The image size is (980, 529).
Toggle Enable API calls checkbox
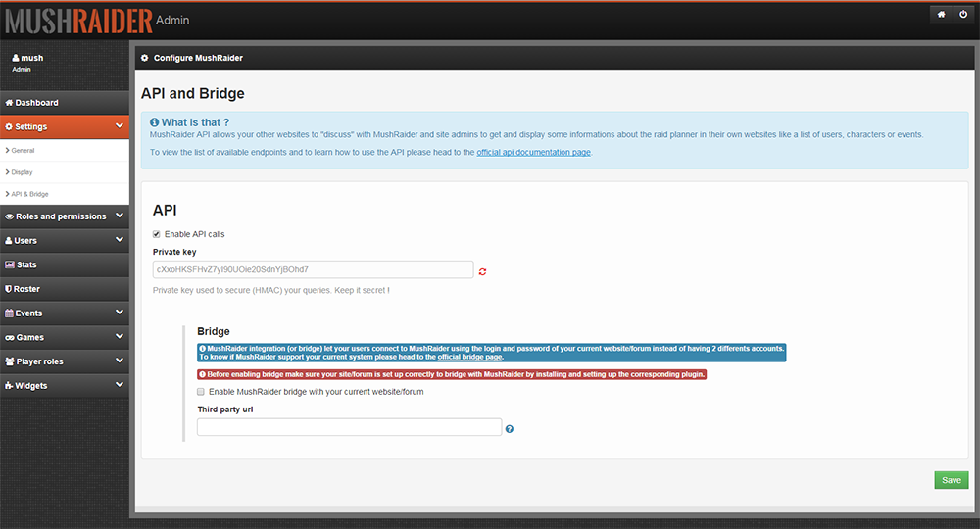click(156, 234)
